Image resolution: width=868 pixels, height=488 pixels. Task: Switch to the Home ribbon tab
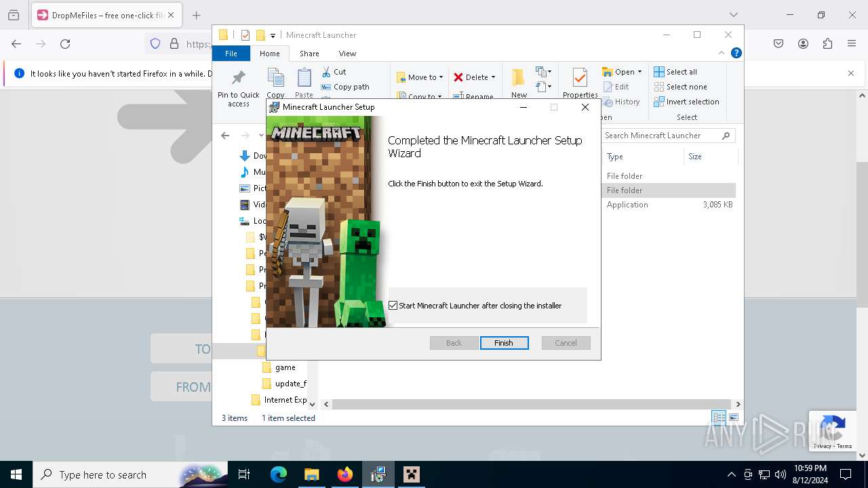(x=269, y=54)
